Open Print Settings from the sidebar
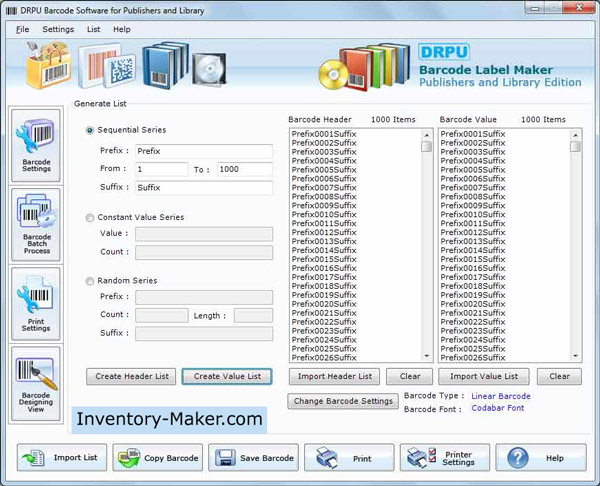 36,302
